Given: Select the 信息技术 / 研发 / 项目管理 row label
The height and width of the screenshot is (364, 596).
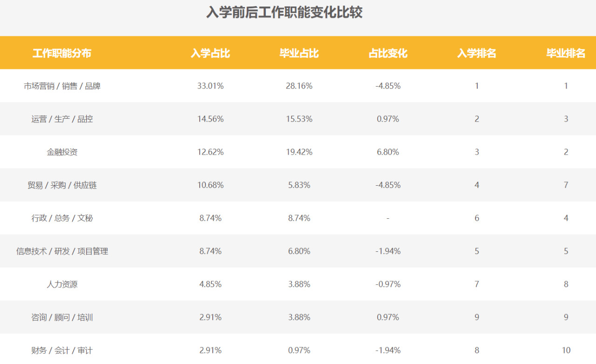Looking at the screenshot, I should click(62, 251).
